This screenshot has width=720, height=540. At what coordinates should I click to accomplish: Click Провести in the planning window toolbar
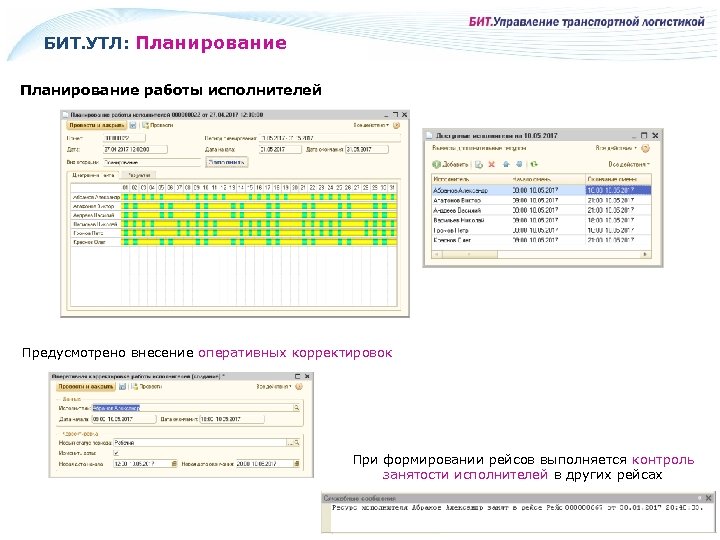(x=158, y=125)
